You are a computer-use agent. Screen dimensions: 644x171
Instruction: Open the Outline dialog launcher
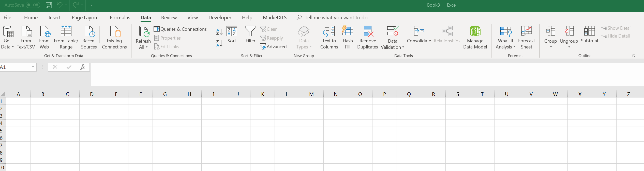point(634,56)
